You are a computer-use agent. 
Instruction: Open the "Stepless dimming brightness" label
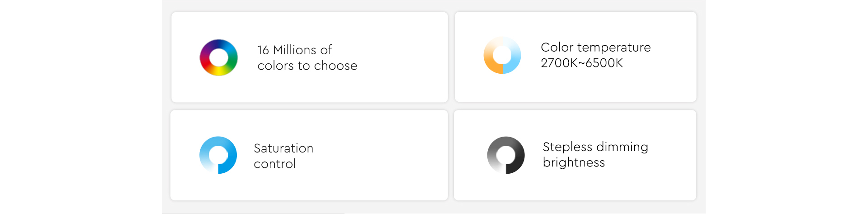[595, 154]
